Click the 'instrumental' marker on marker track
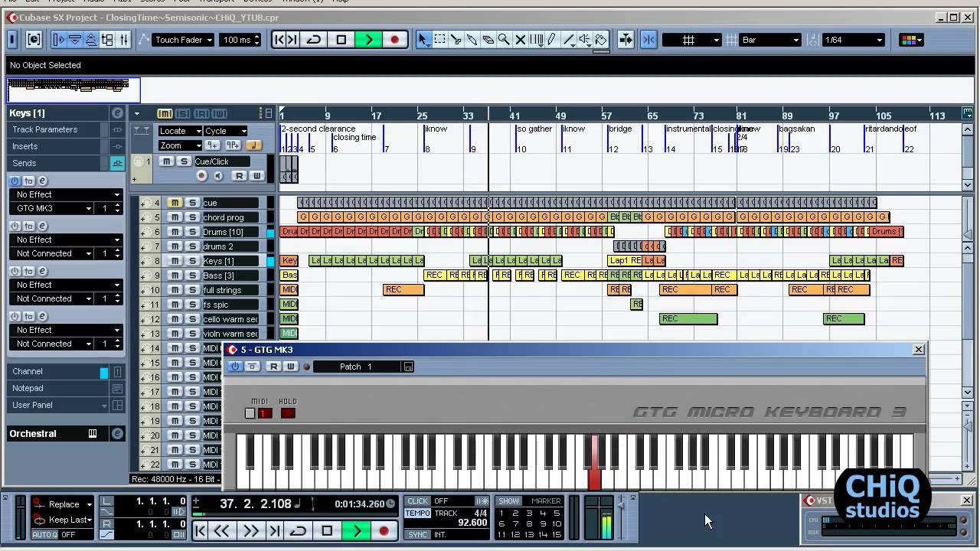Viewport: 980px width, 551px height. coord(688,129)
